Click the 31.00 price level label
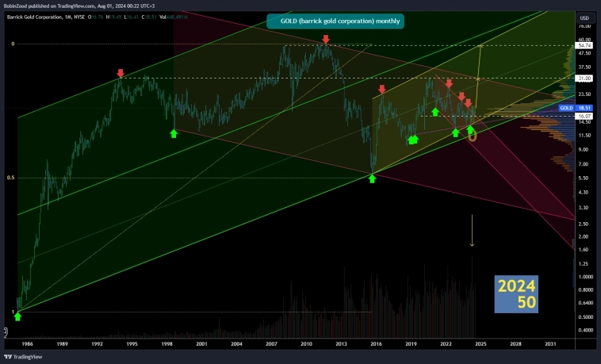601x364 pixels. [x=584, y=79]
